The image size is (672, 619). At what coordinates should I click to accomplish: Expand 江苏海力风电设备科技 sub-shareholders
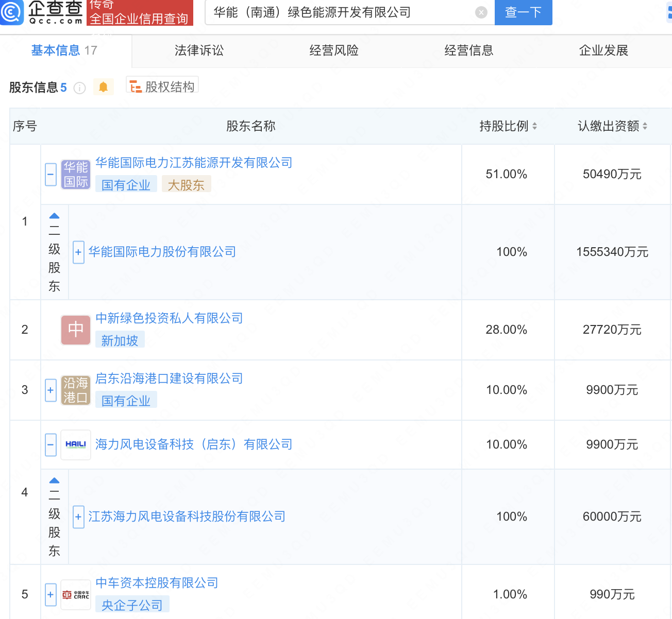[78, 517]
